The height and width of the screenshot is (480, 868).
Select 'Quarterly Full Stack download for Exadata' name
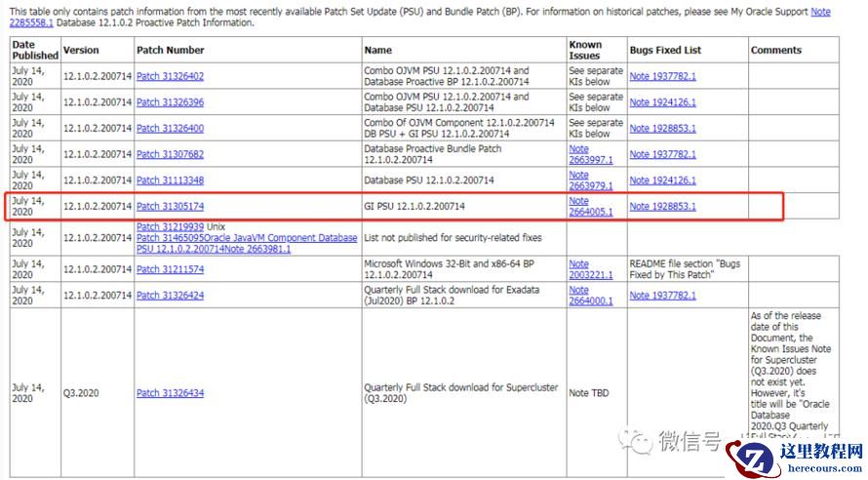(x=452, y=296)
